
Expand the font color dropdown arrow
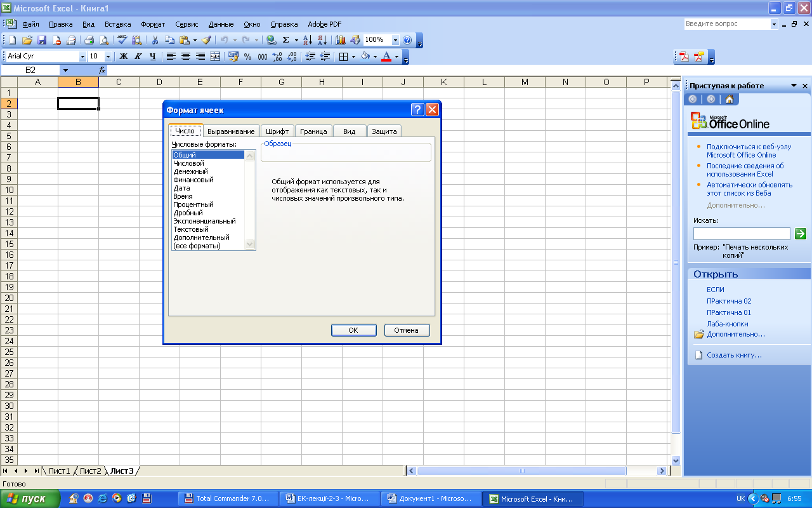(x=396, y=57)
